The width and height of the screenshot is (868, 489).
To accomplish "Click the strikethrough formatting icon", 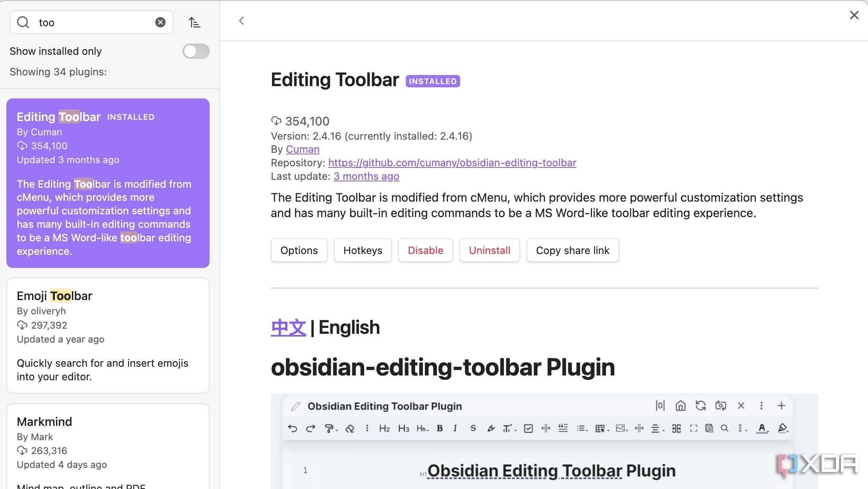I will click(x=473, y=427).
